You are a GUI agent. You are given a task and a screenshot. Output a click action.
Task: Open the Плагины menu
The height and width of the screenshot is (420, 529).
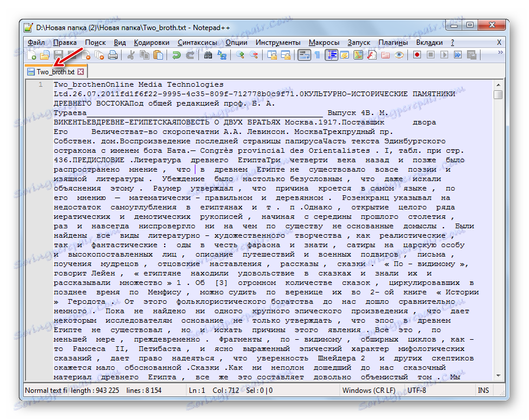[393, 42]
